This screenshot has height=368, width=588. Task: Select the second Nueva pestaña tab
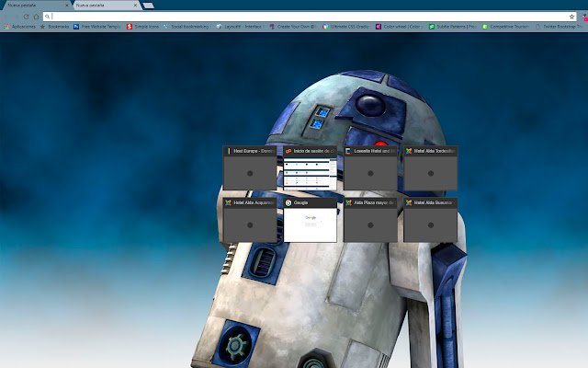106,6
